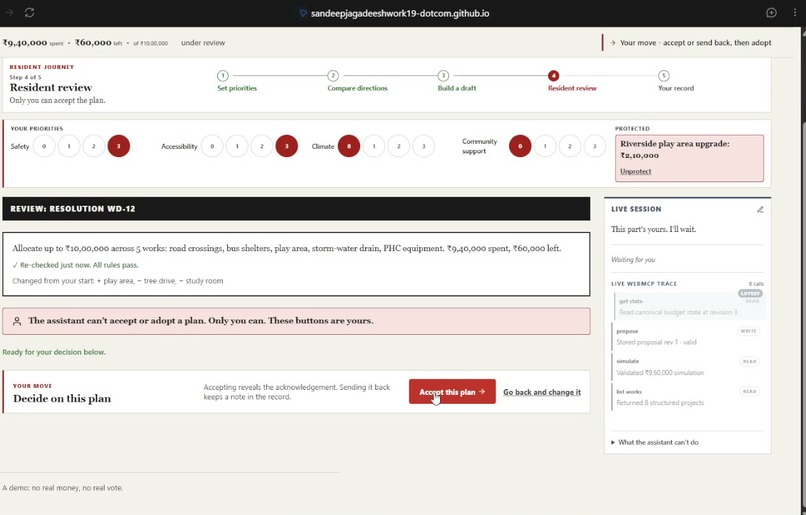Click the LATEST badge in the trace

click(x=750, y=293)
